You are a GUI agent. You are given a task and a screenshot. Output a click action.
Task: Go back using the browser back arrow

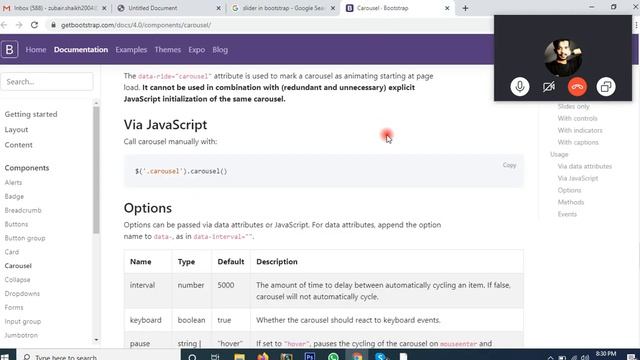point(4,25)
